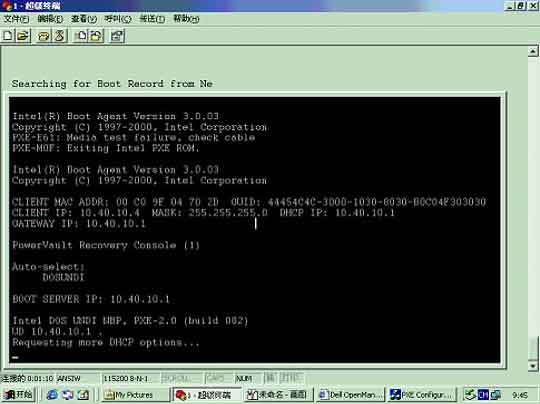Click the second quick launch icon
This screenshot has height=404, width=540.
pos(68,395)
